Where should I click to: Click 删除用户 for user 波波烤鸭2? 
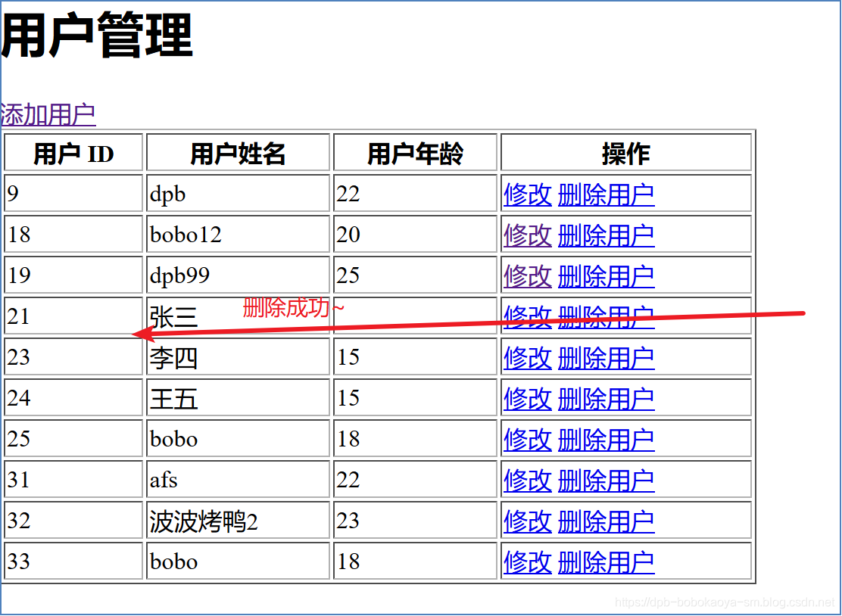[606, 521]
